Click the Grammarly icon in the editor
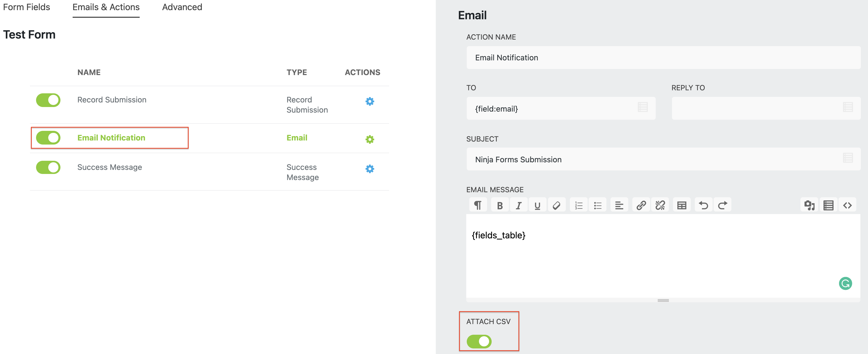868x354 pixels. [x=846, y=283]
